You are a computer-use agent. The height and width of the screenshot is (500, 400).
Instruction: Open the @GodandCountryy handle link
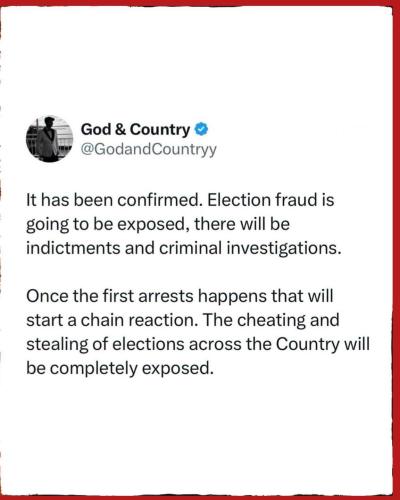point(149,149)
